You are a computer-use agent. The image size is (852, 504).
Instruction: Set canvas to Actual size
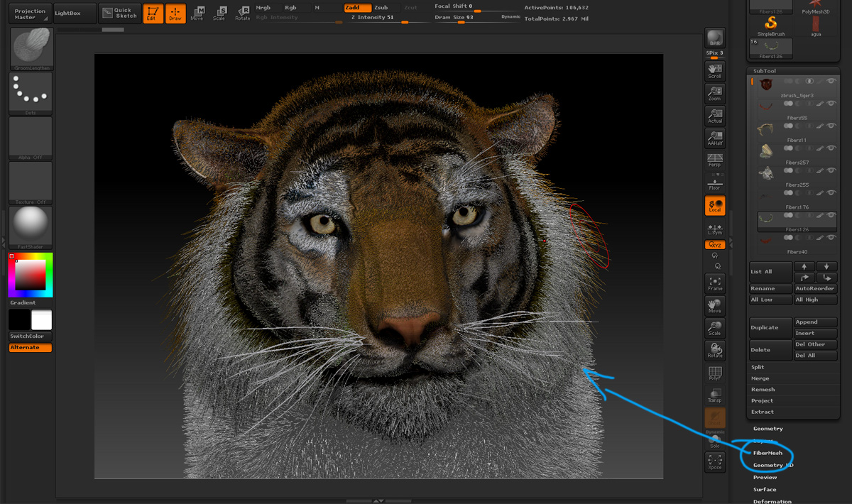[715, 116]
